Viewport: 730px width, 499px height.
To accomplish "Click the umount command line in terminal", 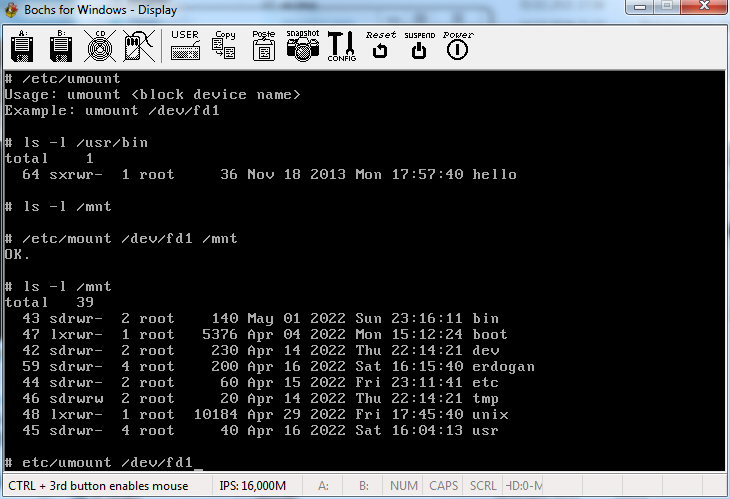I will pyautogui.click(x=100, y=462).
